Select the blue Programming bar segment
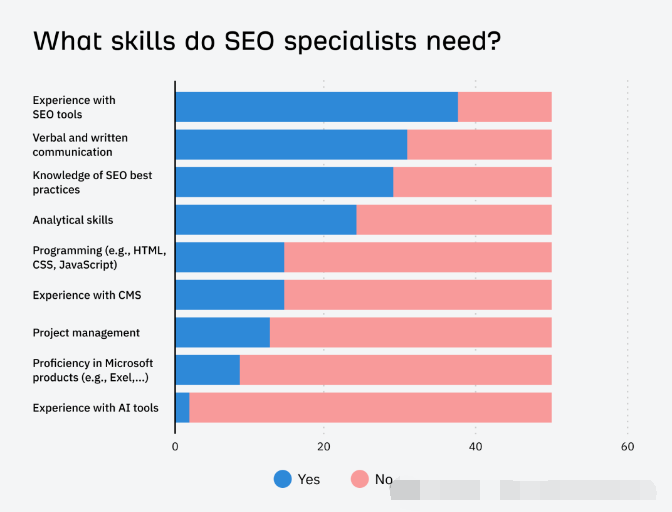The height and width of the screenshot is (512, 672). point(229,257)
